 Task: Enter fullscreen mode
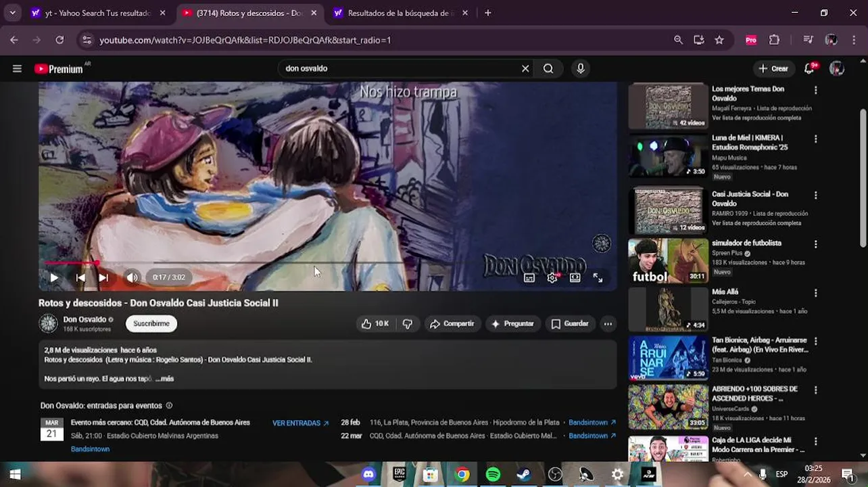tap(598, 277)
